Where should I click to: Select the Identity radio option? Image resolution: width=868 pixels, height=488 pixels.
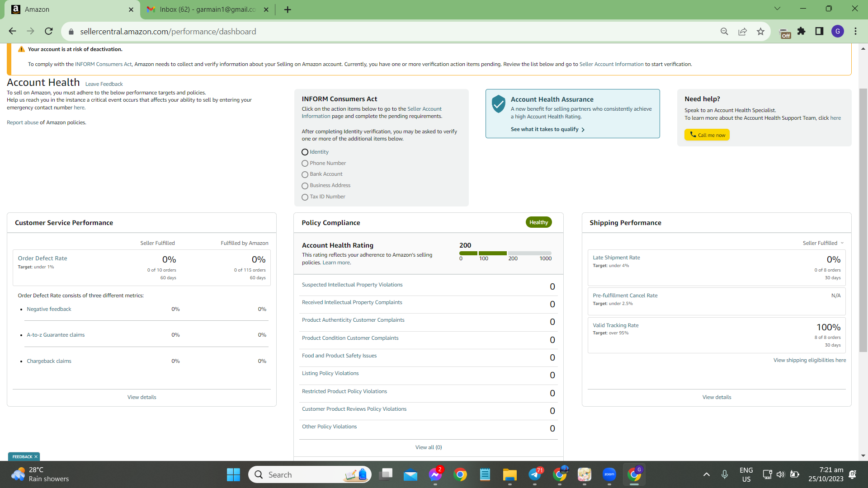coord(305,152)
